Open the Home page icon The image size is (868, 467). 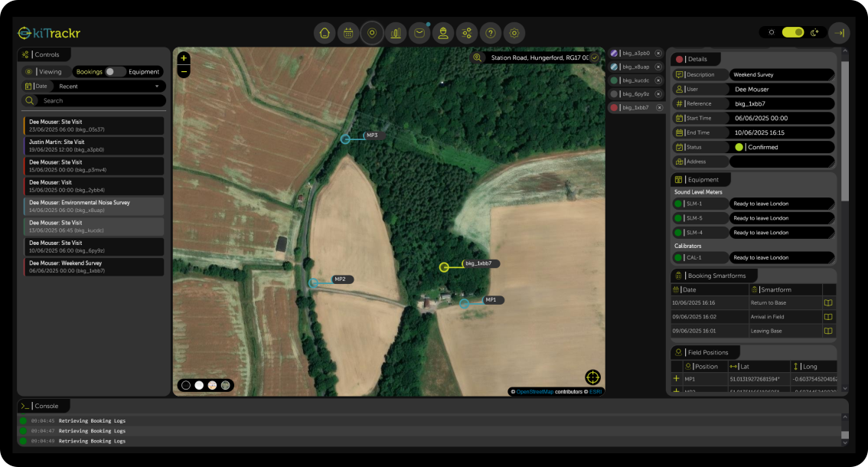pyautogui.click(x=325, y=33)
